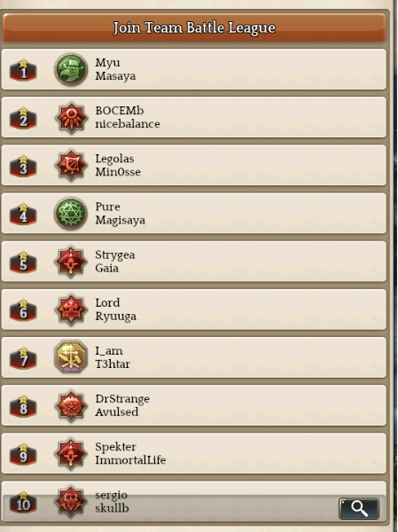This screenshot has width=398, height=532.
Task: Click DrStrange Avulsed's pentagram emblem
Action: coord(71,406)
